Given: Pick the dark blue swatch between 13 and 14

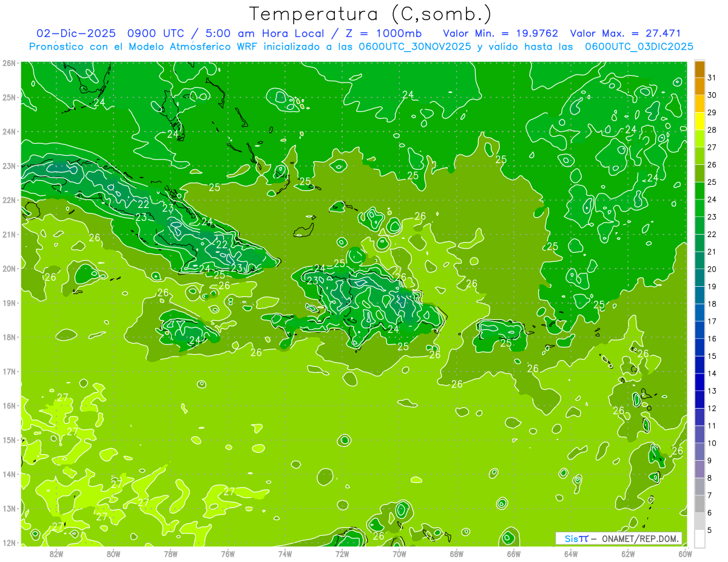Looking at the screenshot, I should coord(699,383).
